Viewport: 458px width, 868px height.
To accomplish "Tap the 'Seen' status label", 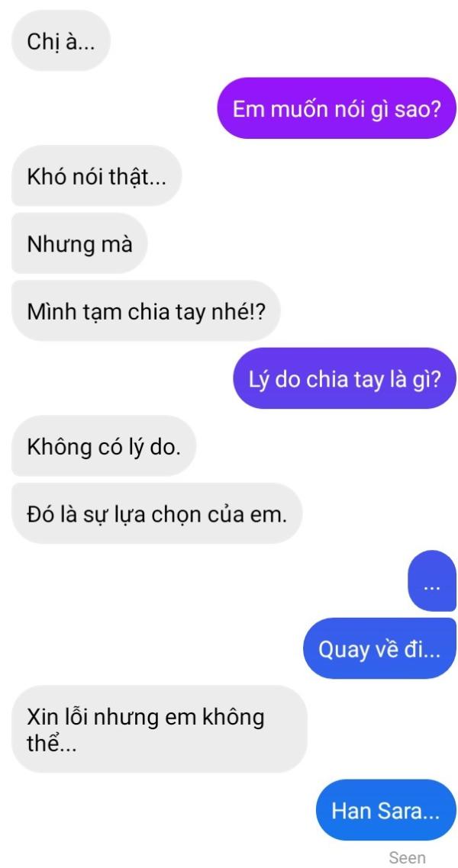I will pyautogui.click(x=407, y=857).
